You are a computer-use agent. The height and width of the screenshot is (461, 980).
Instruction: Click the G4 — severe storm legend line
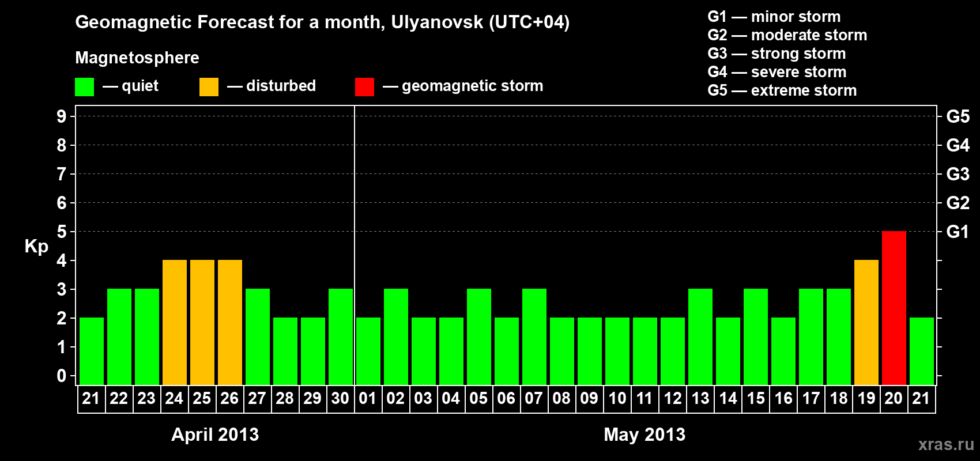click(777, 72)
